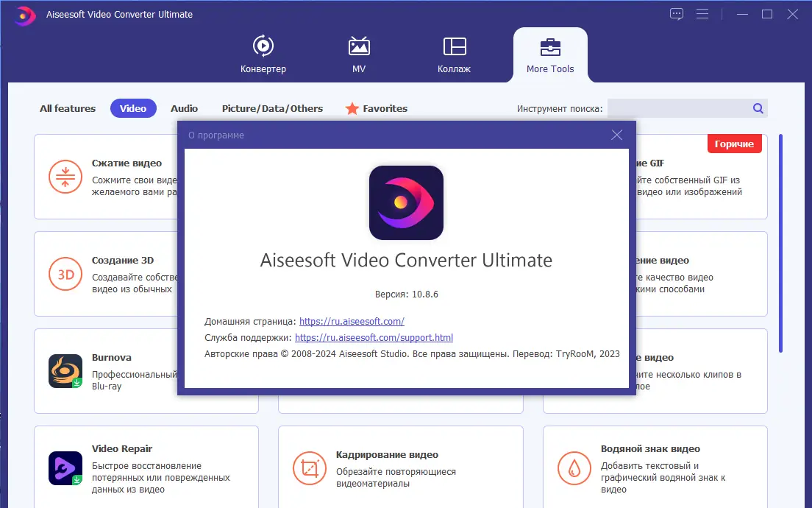Screen dimensions: 812x508
Task: Open the hamburger menu in title bar
Action: pos(702,14)
